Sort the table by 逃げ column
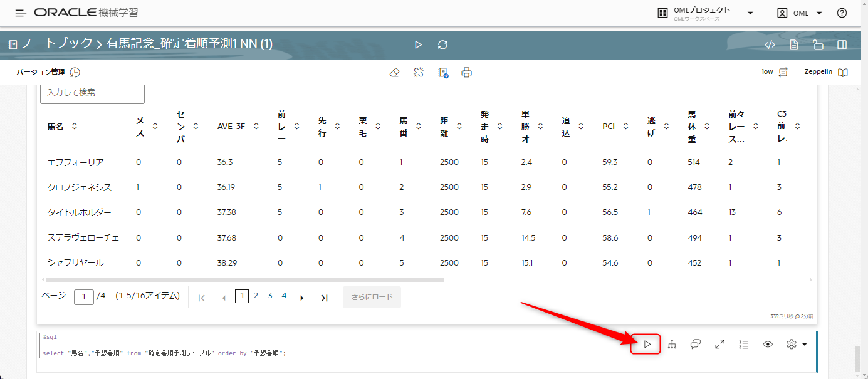This screenshot has width=868, height=379. tap(666, 127)
